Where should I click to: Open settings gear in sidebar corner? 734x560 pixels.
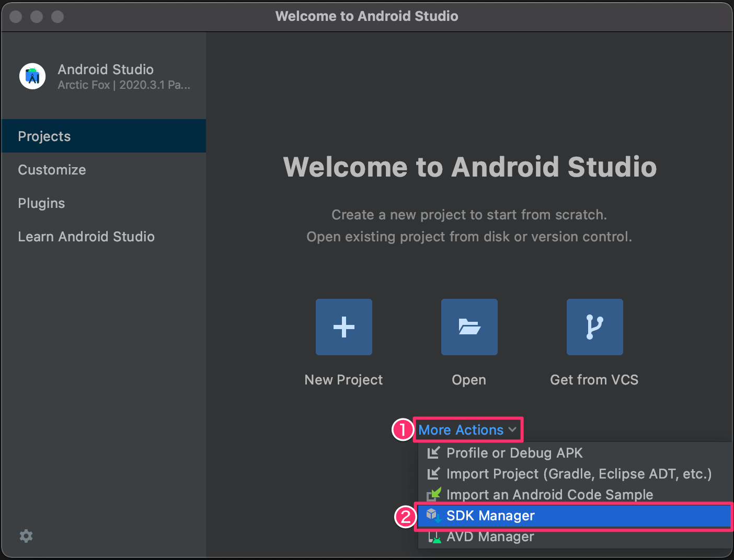click(26, 536)
